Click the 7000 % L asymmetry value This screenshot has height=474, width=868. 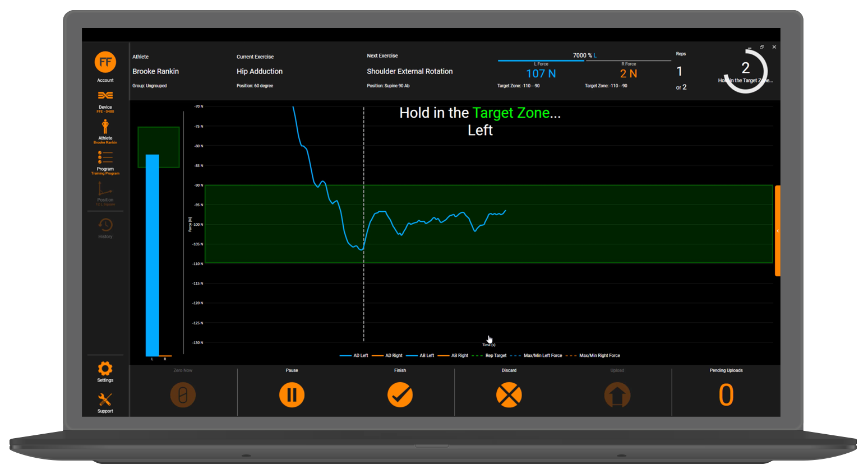585,55
